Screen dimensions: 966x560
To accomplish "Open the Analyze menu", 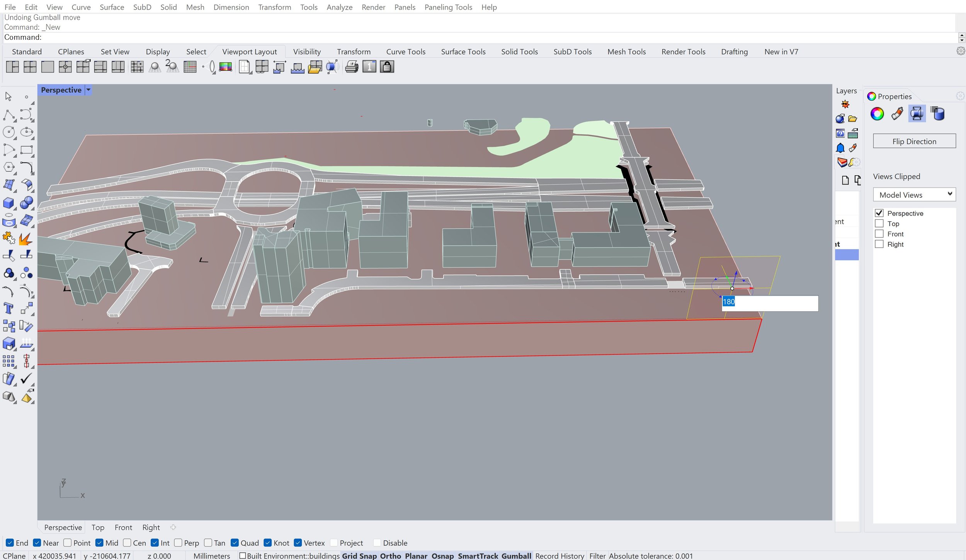I will (339, 7).
